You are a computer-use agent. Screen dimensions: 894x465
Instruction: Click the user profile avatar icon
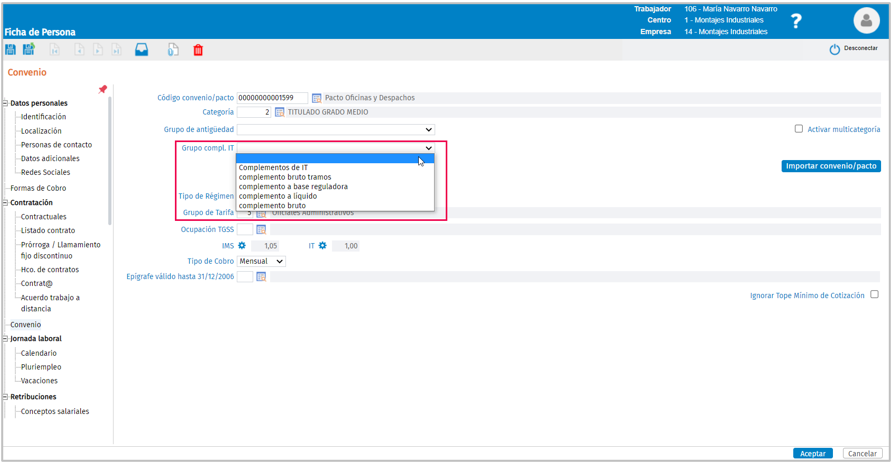865,21
